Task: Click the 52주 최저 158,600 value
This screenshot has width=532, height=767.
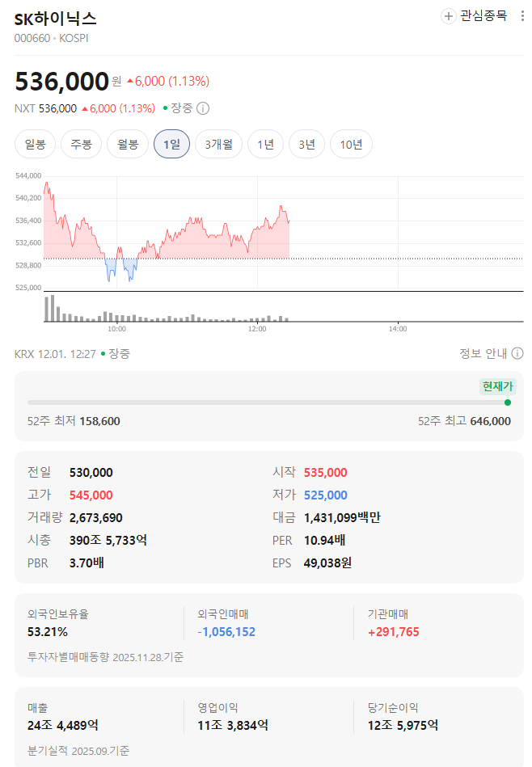Action: pos(99,421)
